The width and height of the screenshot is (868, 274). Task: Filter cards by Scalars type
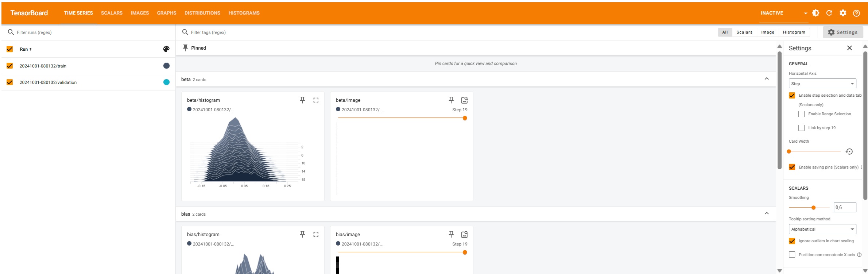pyautogui.click(x=744, y=32)
